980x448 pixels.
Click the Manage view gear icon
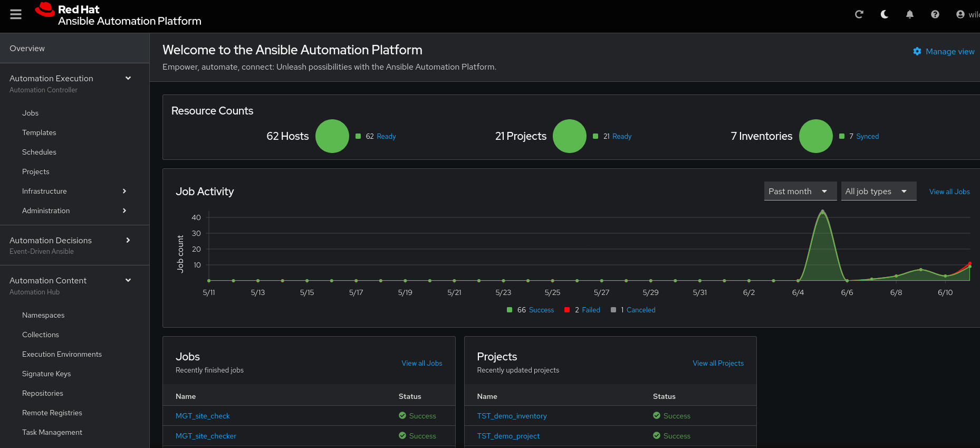click(x=917, y=51)
